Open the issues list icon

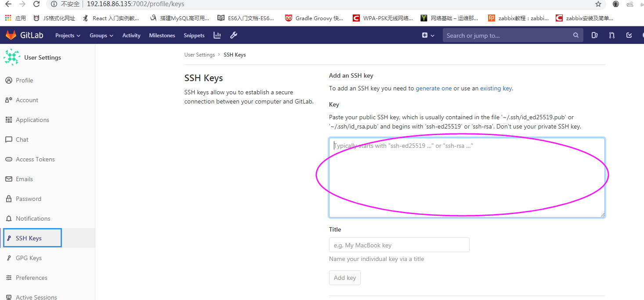[594, 35]
